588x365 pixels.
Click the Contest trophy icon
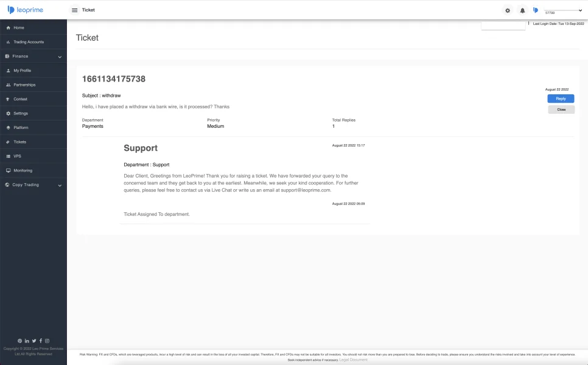(9, 99)
